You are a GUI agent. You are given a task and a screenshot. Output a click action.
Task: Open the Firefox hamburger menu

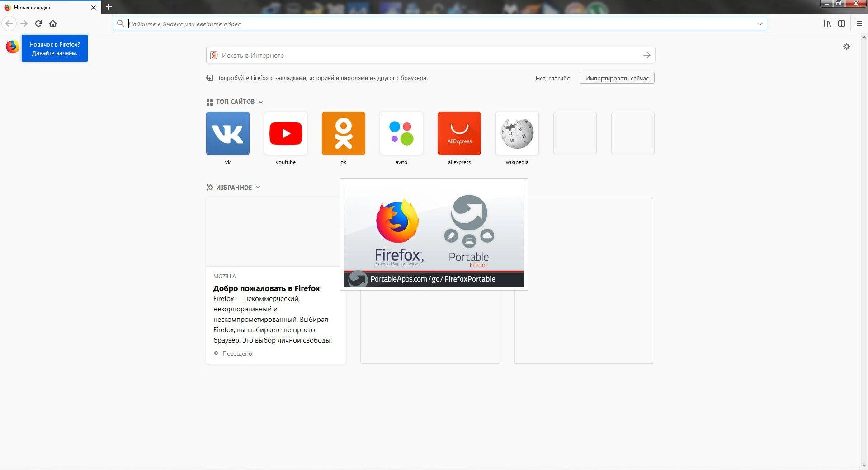tap(859, 23)
